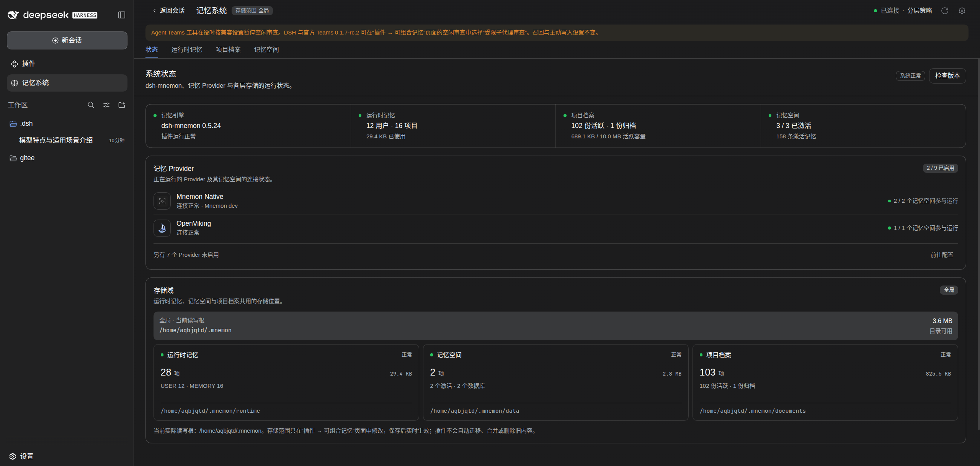Switch to the 记忆空间 tab
This screenshot has width=980, height=466.
[x=266, y=50]
